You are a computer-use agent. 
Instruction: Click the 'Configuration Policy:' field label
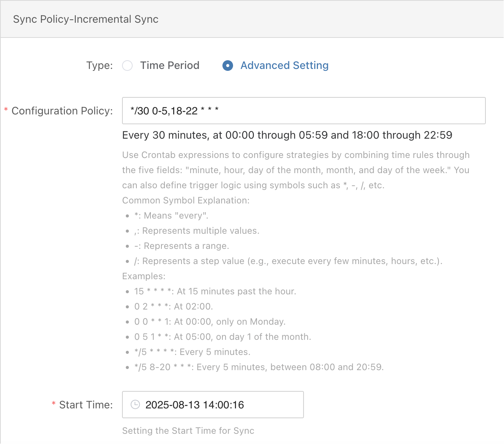(62, 111)
